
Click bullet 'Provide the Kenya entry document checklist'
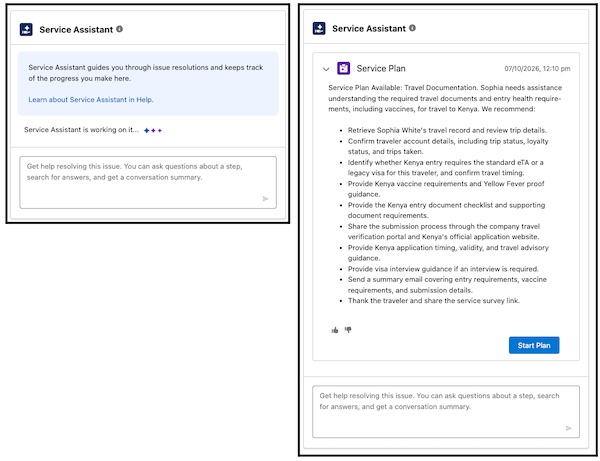pos(447,210)
